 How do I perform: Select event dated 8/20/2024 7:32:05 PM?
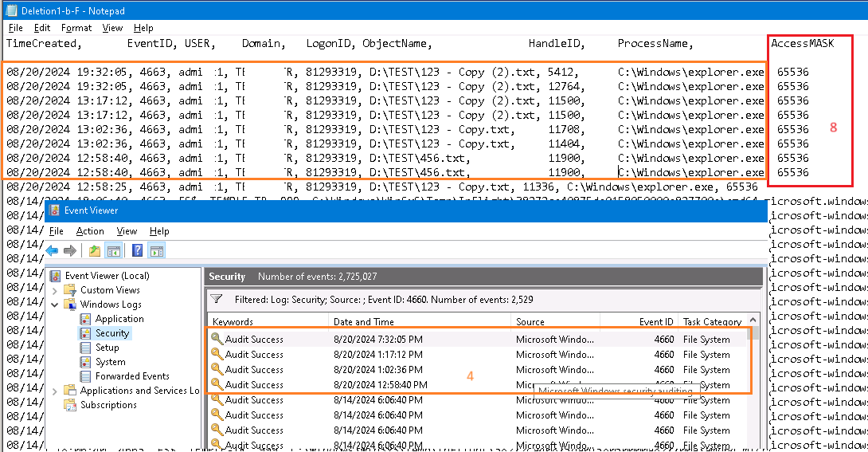pyautogui.click(x=477, y=339)
